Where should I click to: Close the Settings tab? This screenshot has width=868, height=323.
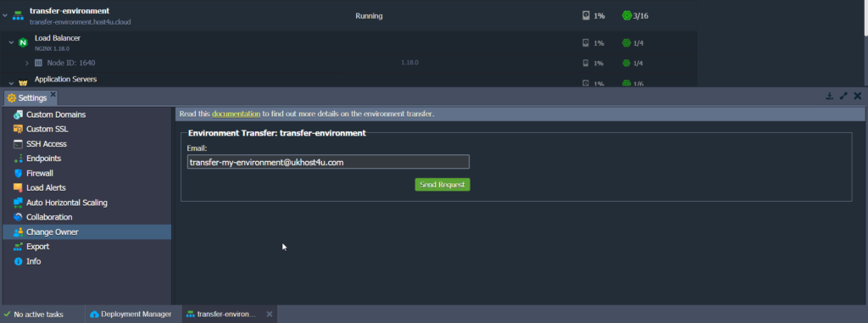53,95
